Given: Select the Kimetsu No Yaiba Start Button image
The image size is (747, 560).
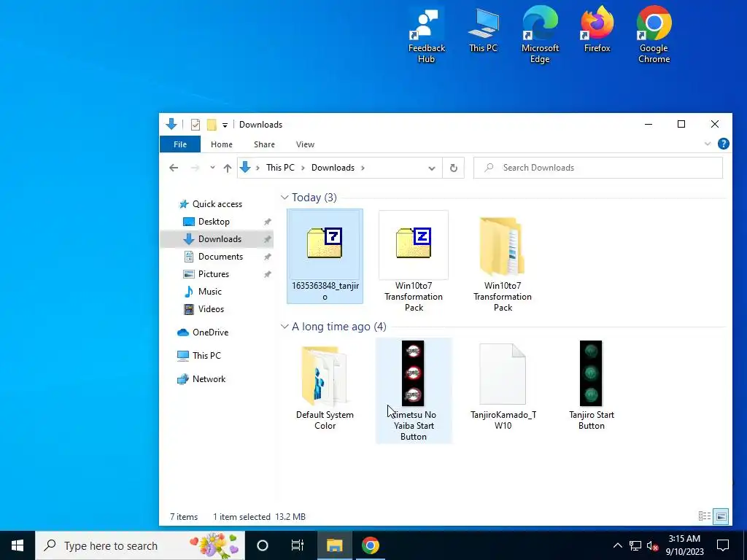Looking at the screenshot, I should coord(414,391).
